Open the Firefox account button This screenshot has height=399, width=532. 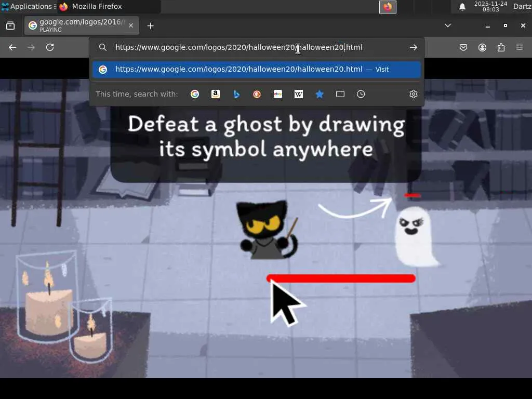pyautogui.click(x=482, y=47)
